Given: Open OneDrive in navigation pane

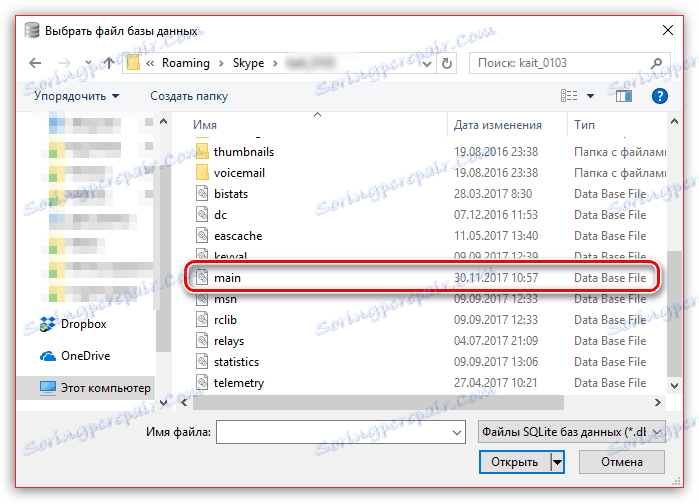Looking at the screenshot, I should point(85,356).
